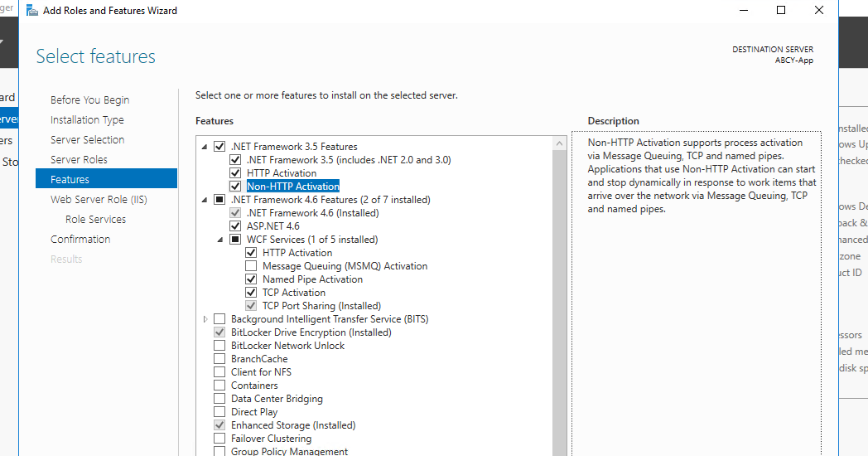Maximize the Add Roles and Features Wizard
Viewport: 868px width, 456px height.
point(781,10)
